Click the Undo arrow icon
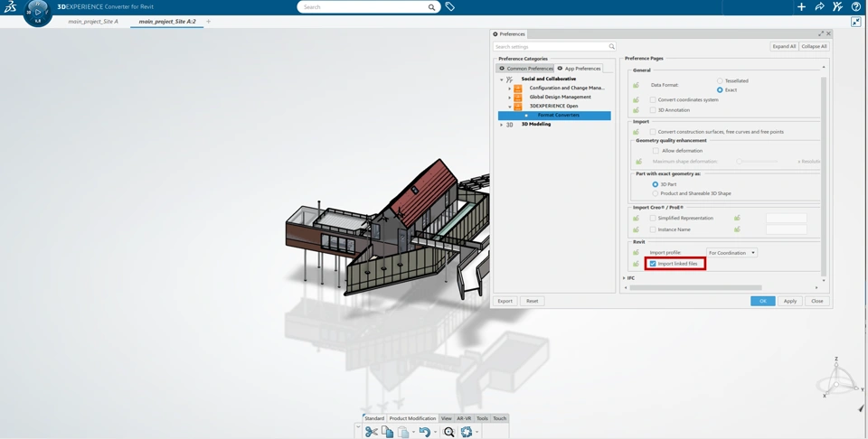 [x=425, y=432]
